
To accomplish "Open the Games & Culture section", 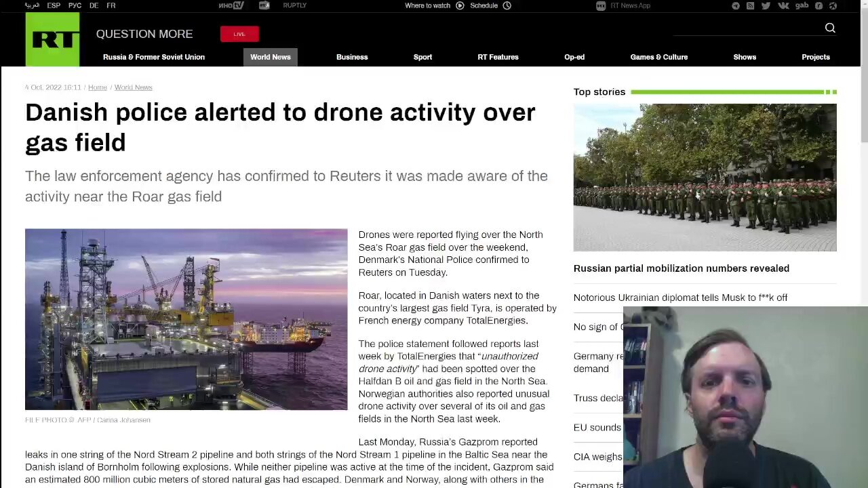I will pos(659,57).
